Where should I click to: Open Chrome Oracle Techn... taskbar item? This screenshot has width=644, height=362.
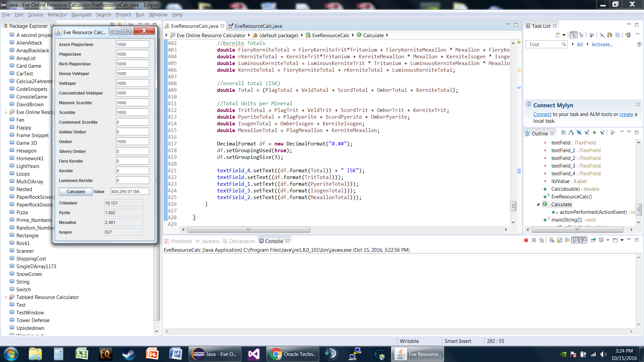[x=293, y=354]
